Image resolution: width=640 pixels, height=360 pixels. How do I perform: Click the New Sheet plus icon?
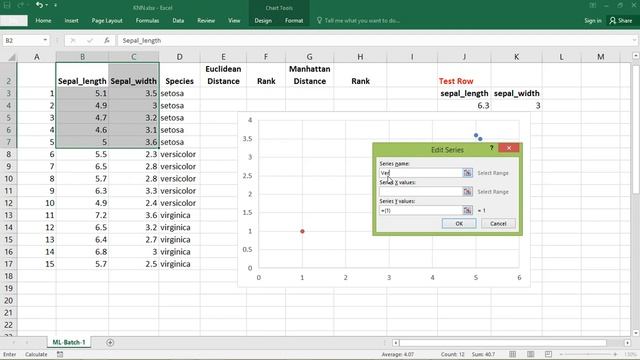click(x=110, y=342)
